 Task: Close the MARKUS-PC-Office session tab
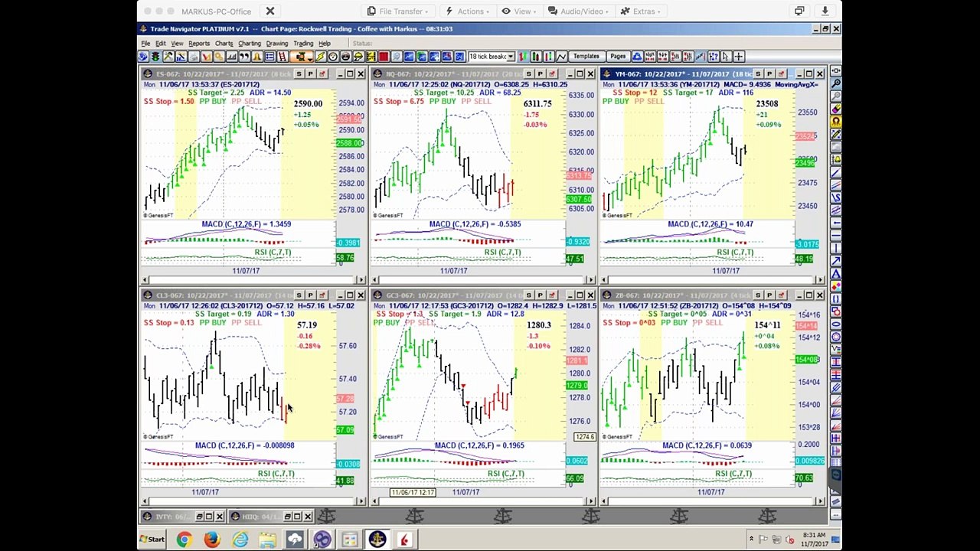(x=270, y=11)
